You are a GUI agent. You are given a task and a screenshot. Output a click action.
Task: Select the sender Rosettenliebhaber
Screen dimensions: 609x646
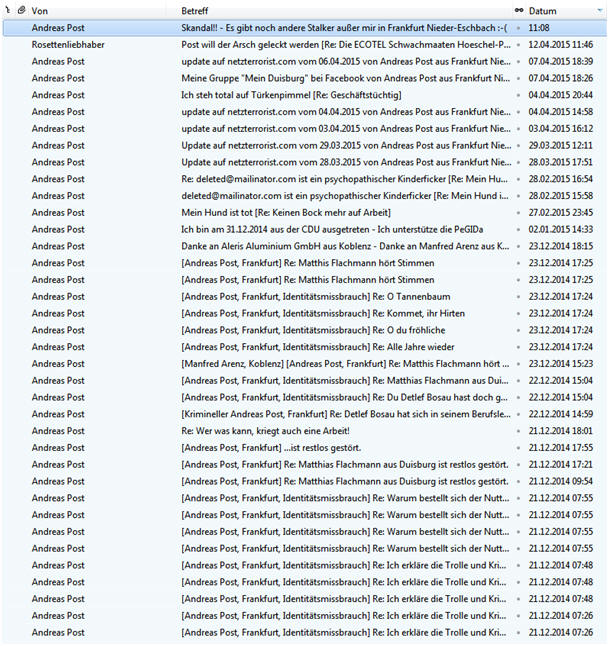click(x=68, y=44)
